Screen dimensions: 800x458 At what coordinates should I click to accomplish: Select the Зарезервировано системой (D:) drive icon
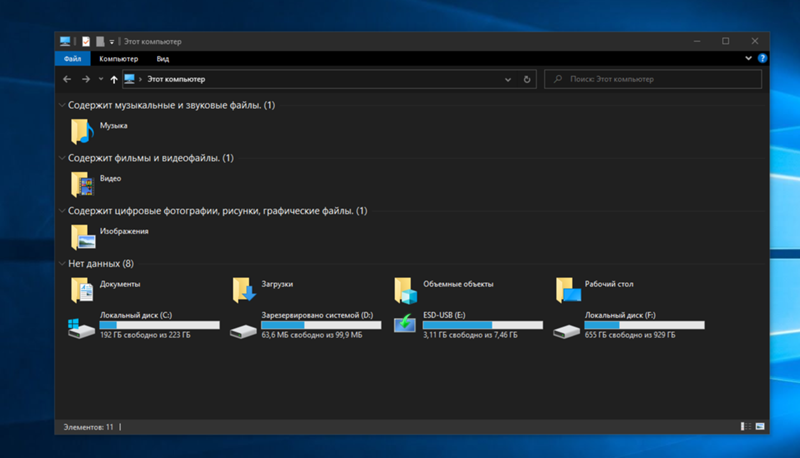[243, 332]
